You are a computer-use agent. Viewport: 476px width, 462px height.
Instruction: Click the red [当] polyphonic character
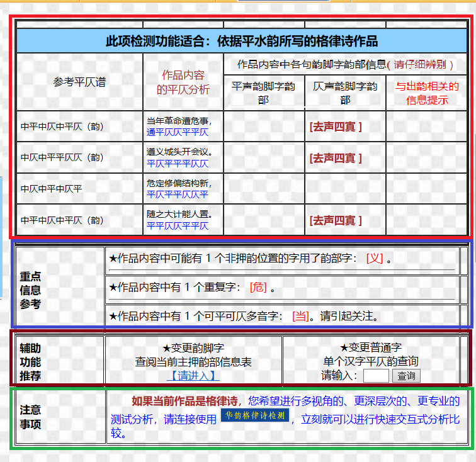coord(300,315)
